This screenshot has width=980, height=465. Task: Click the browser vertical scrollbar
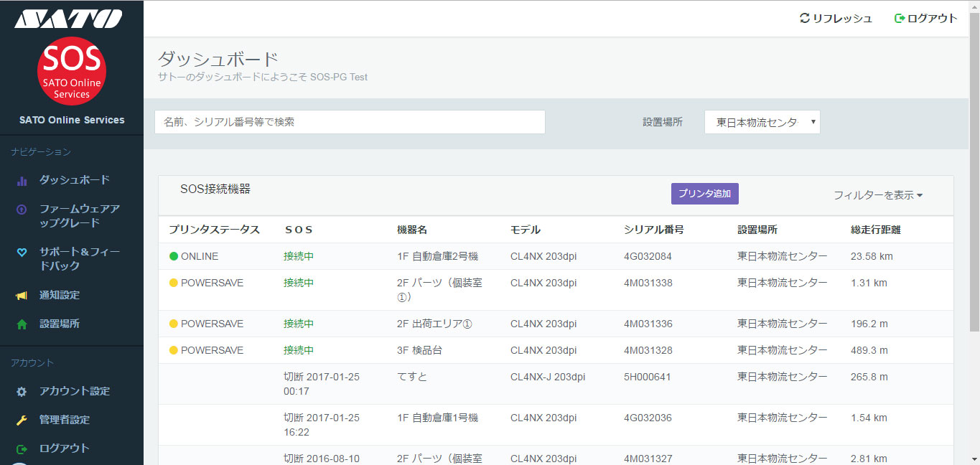coord(974,215)
